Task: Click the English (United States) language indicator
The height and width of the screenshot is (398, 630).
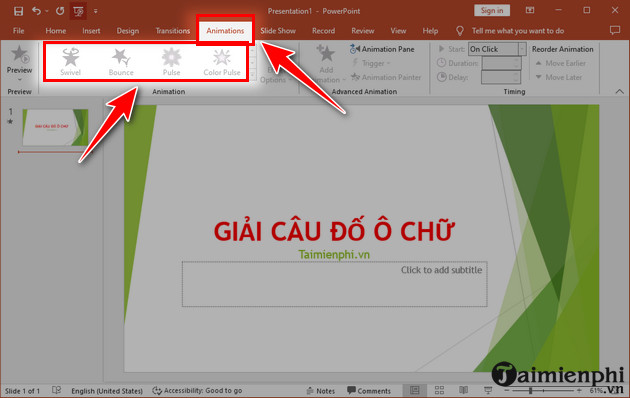Action: pos(107,391)
